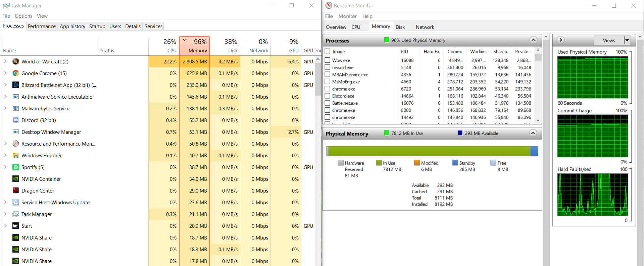Open the Startup tab in Task Manager

97,26
